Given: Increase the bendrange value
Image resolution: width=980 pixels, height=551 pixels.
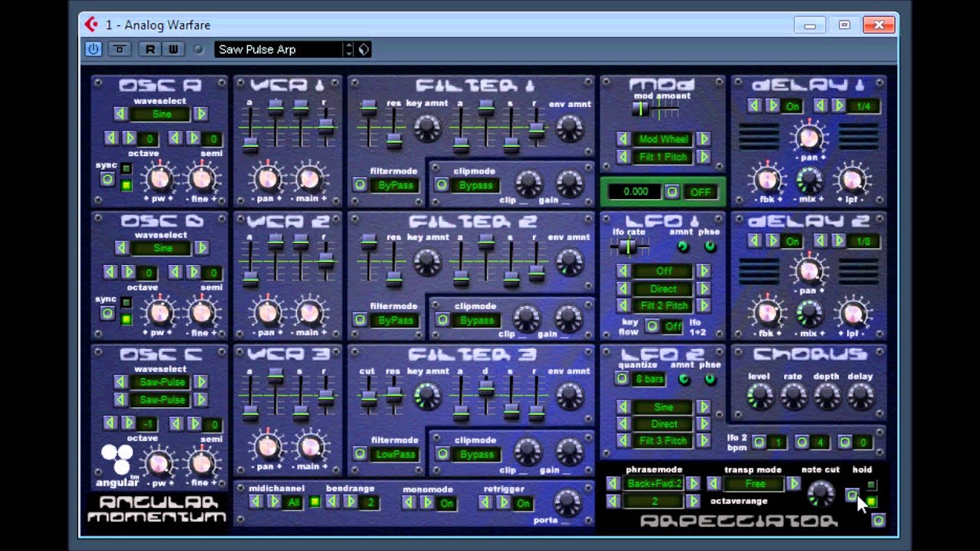Looking at the screenshot, I should [351, 502].
